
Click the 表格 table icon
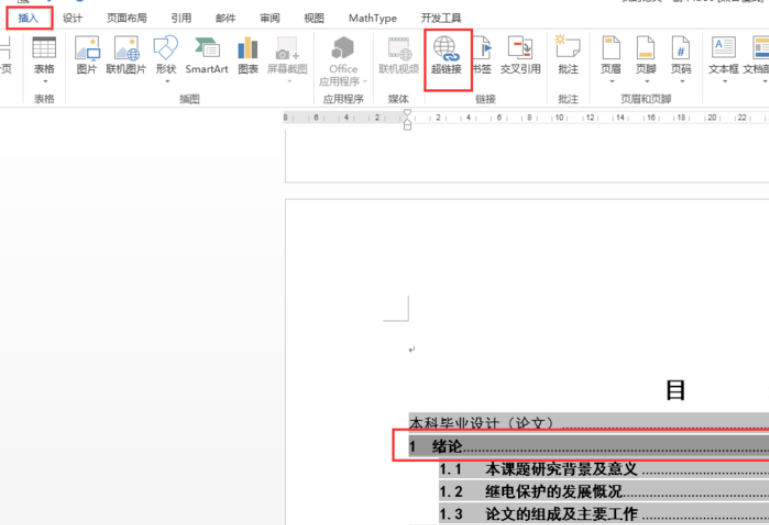click(44, 48)
